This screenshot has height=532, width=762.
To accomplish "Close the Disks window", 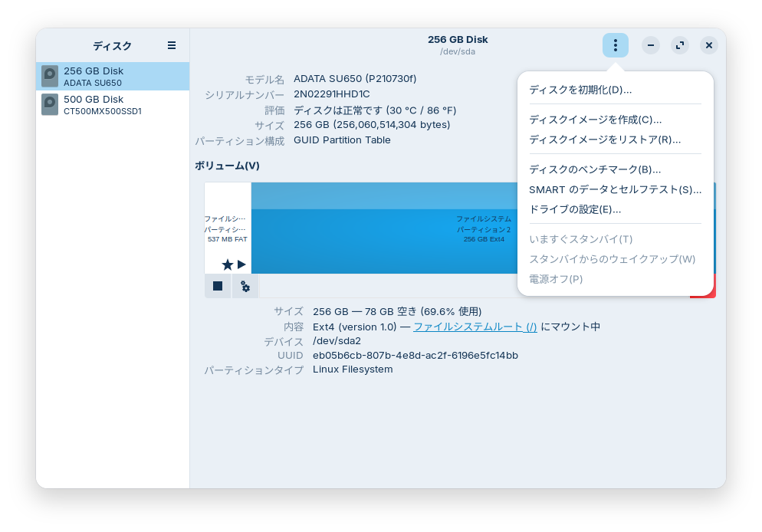I will coord(709,45).
